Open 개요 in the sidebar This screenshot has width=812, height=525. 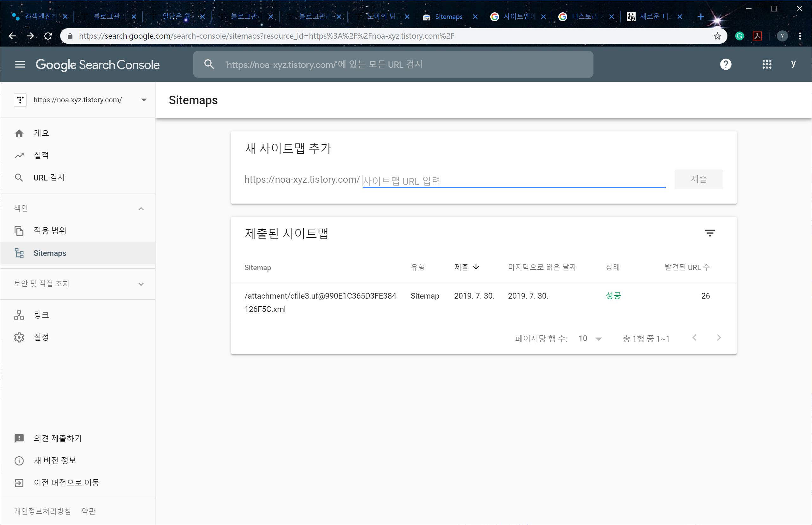click(x=78, y=133)
